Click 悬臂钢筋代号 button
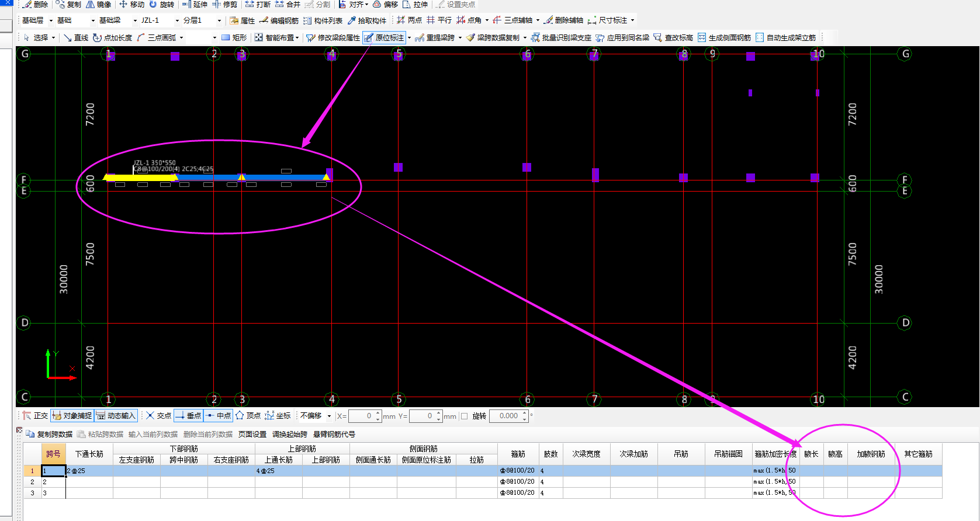980x521 pixels. click(334, 434)
